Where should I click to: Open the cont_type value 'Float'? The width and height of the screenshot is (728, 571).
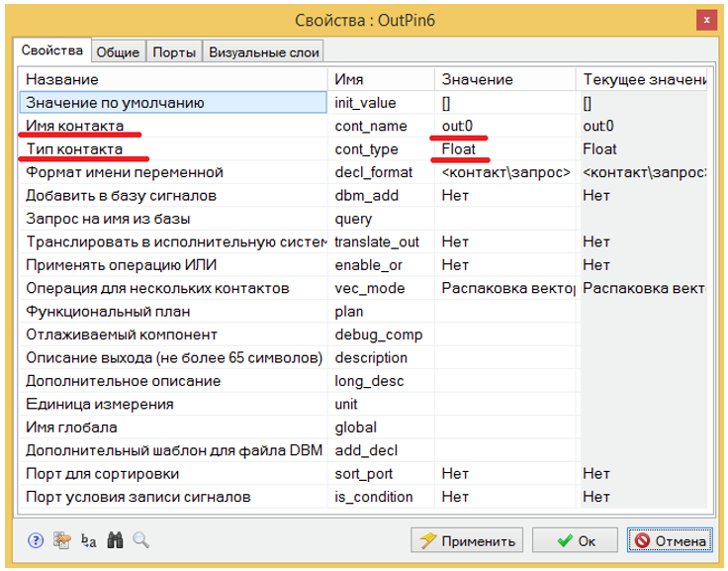click(505, 149)
